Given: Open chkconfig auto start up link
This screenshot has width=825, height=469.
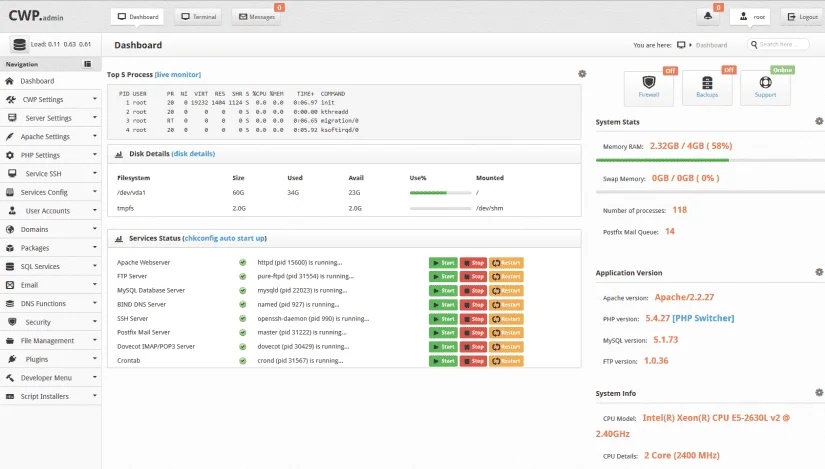Looking at the screenshot, I should click(225, 238).
